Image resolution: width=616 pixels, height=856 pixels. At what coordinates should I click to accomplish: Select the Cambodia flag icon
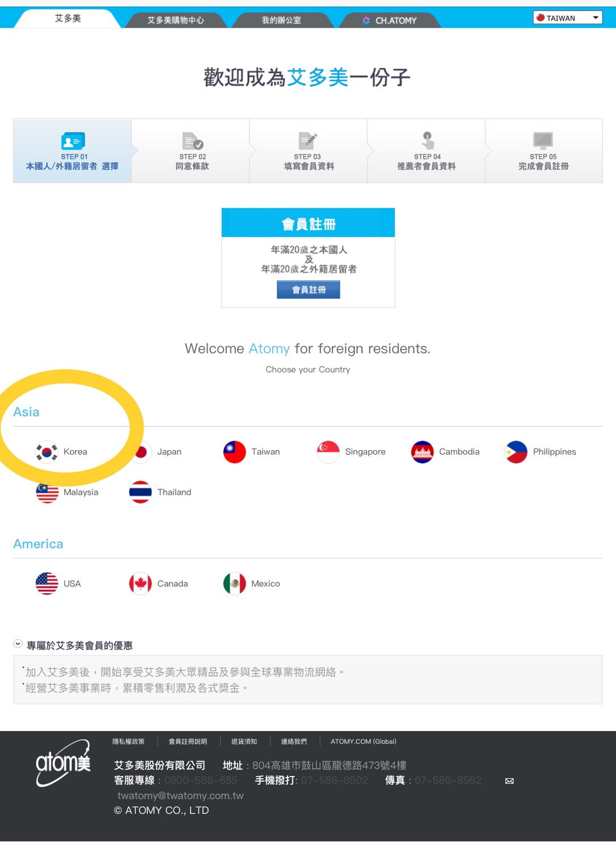[x=423, y=452]
